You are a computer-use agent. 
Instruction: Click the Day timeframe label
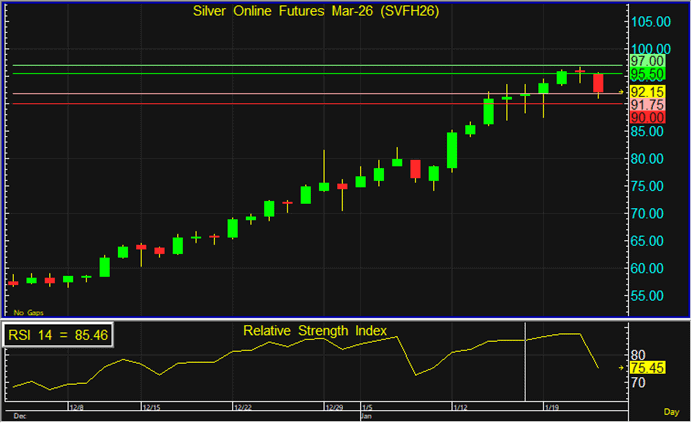click(x=672, y=411)
